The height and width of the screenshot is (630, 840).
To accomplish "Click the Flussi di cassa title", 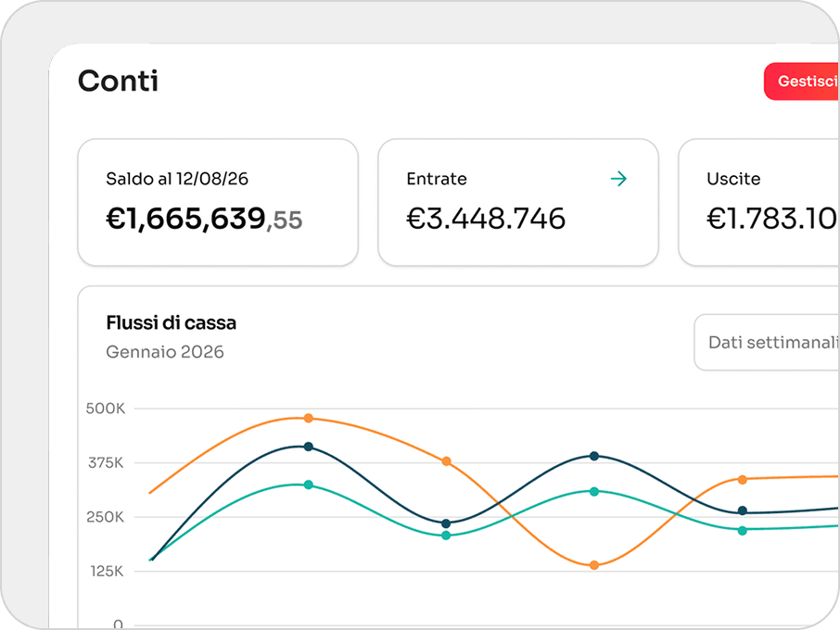I will pos(171,322).
